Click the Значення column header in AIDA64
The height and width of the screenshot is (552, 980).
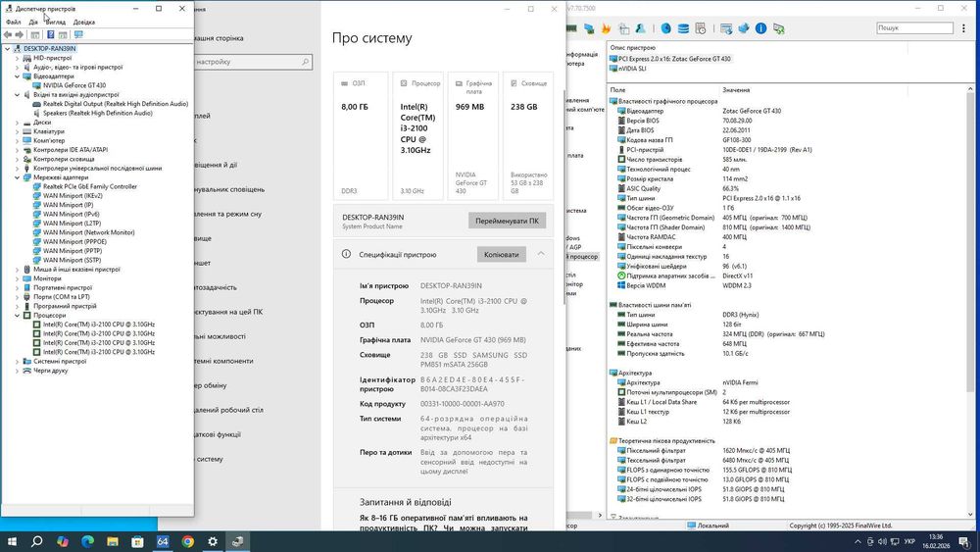point(736,90)
